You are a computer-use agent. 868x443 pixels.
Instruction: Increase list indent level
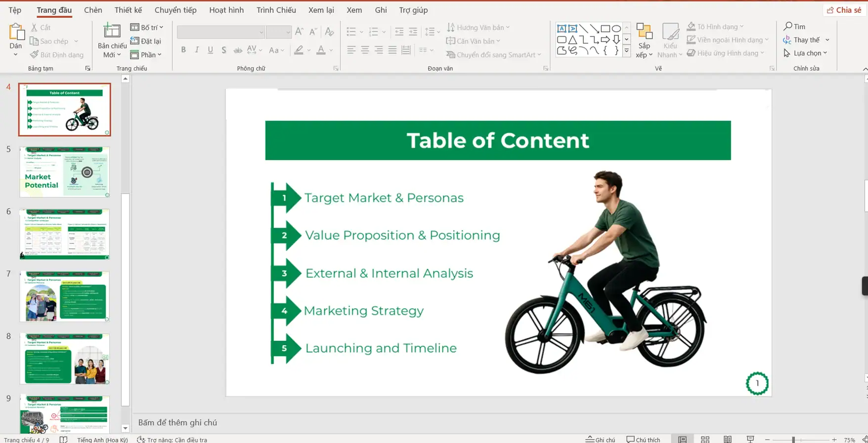413,32
